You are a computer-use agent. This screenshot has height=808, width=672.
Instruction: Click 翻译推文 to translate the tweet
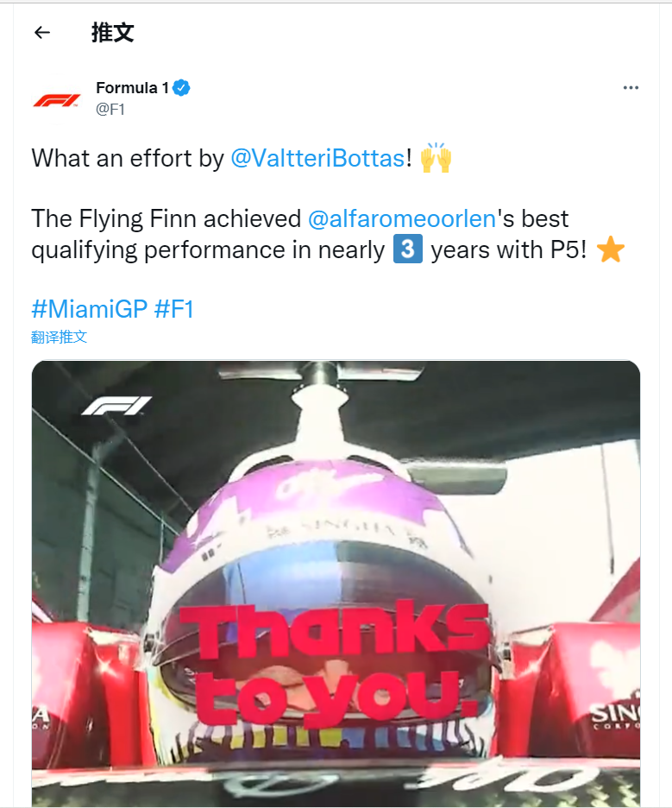click(x=60, y=337)
